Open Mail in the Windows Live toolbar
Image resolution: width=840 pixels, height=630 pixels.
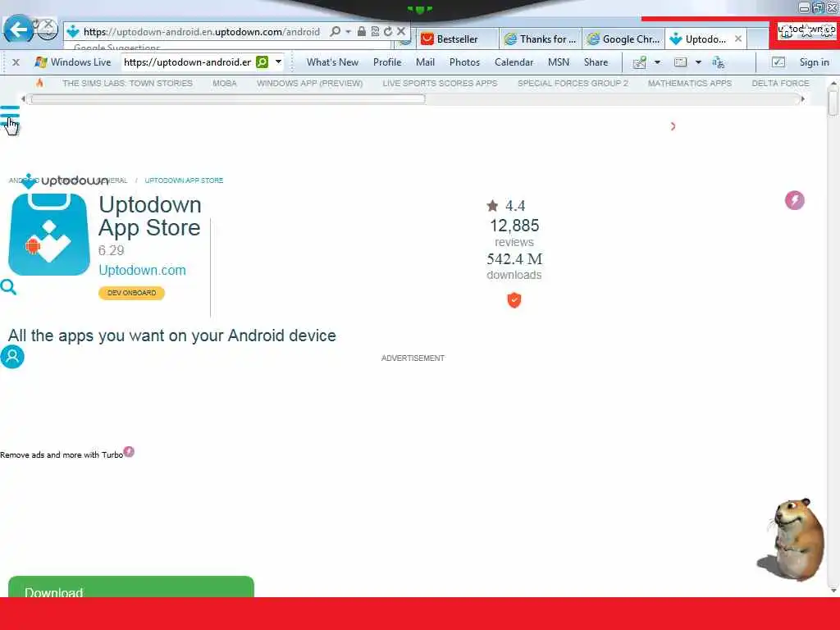click(425, 62)
